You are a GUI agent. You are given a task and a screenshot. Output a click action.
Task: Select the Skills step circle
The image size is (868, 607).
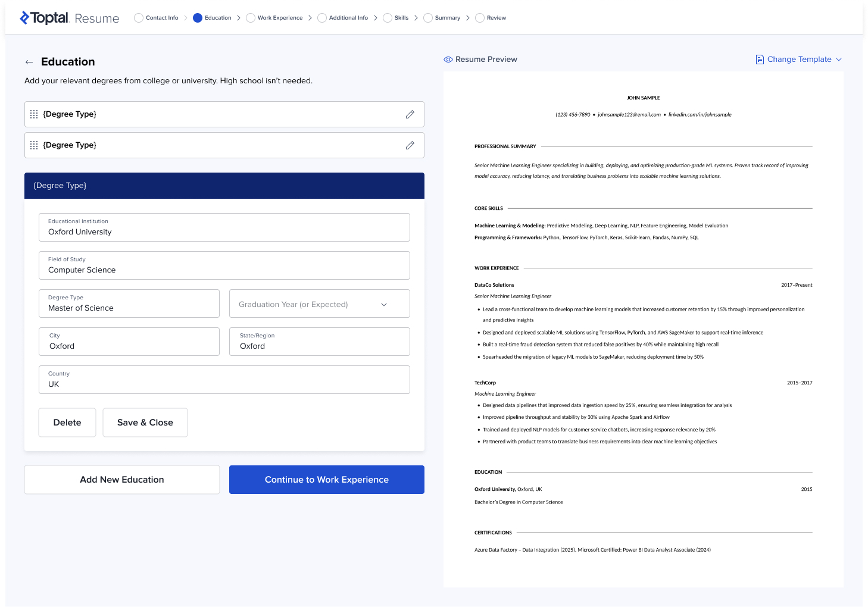[x=388, y=18]
